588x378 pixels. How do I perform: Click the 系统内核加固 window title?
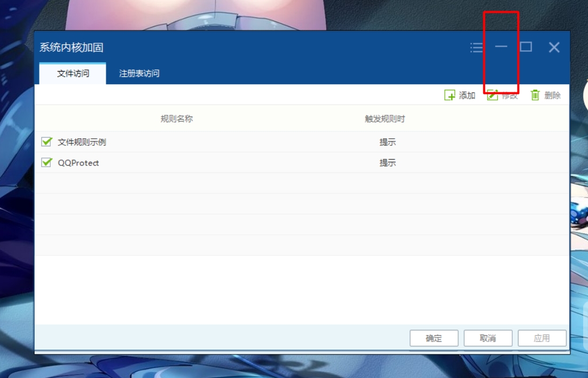pos(71,48)
